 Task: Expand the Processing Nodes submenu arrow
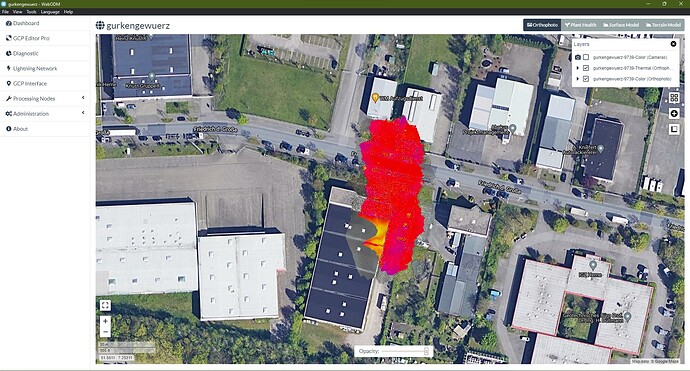point(83,98)
